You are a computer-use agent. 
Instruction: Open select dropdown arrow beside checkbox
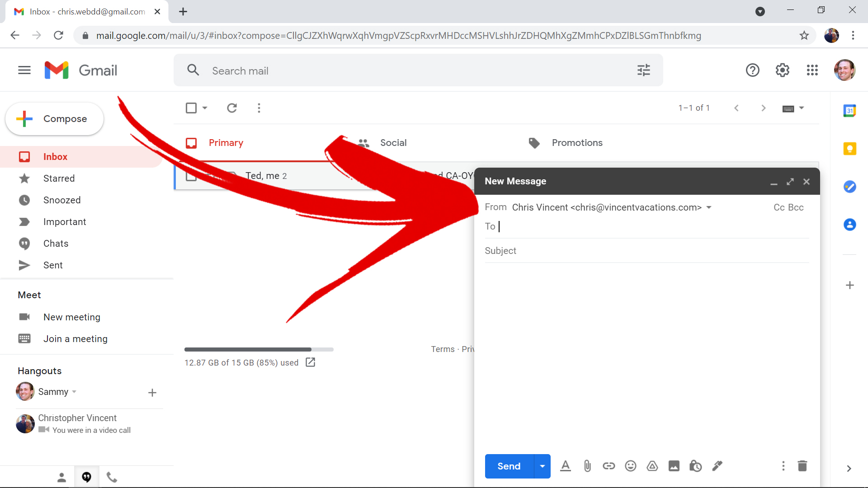pyautogui.click(x=205, y=108)
